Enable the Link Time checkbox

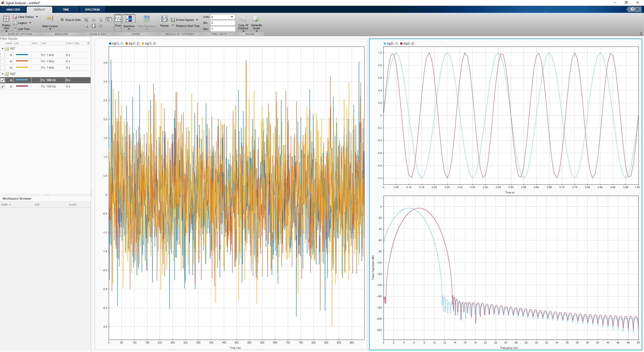coord(15,29)
